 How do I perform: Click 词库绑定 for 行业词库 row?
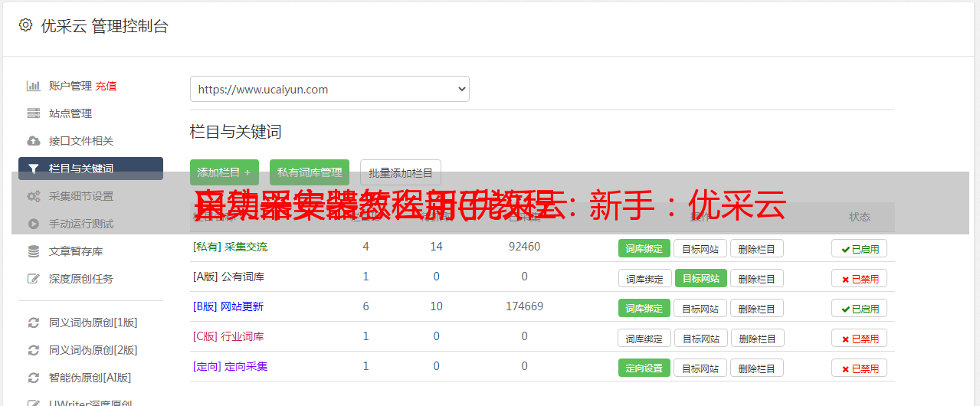645,338
